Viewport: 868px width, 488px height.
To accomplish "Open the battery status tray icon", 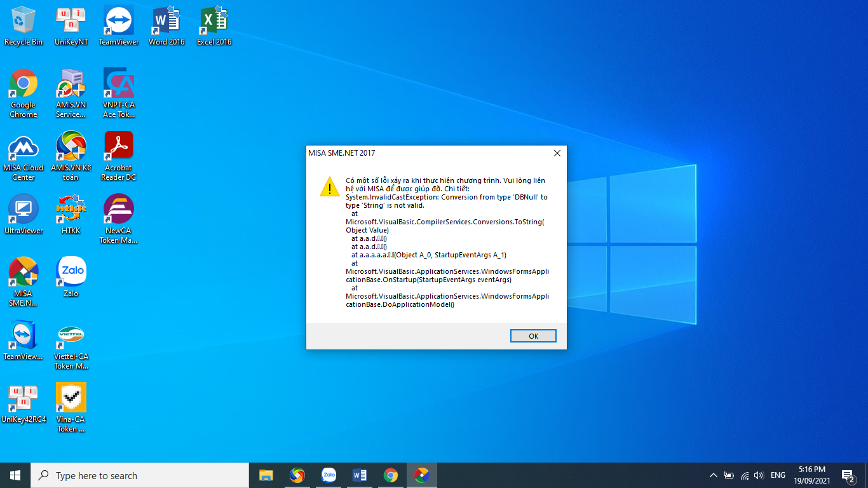I will tap(729, 475).
